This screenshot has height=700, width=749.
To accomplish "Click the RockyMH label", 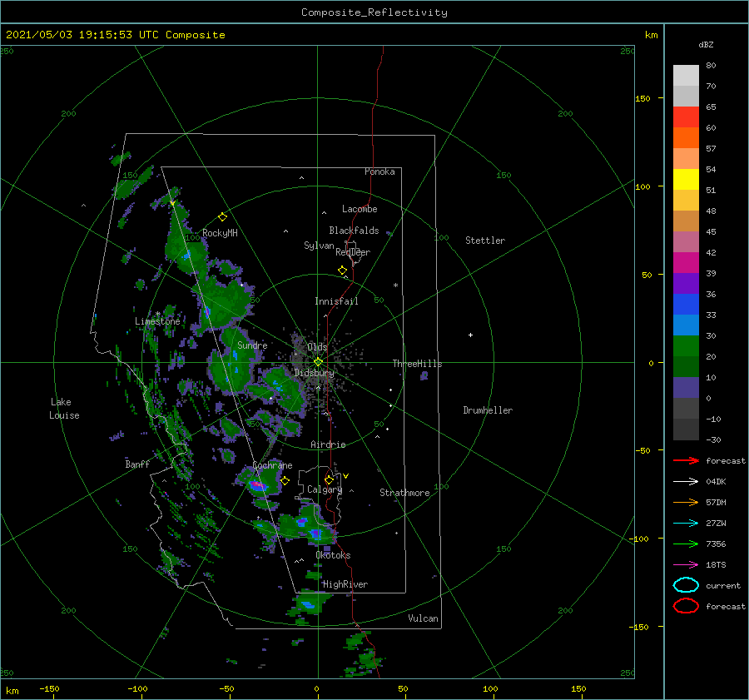I will pos(220,233).
